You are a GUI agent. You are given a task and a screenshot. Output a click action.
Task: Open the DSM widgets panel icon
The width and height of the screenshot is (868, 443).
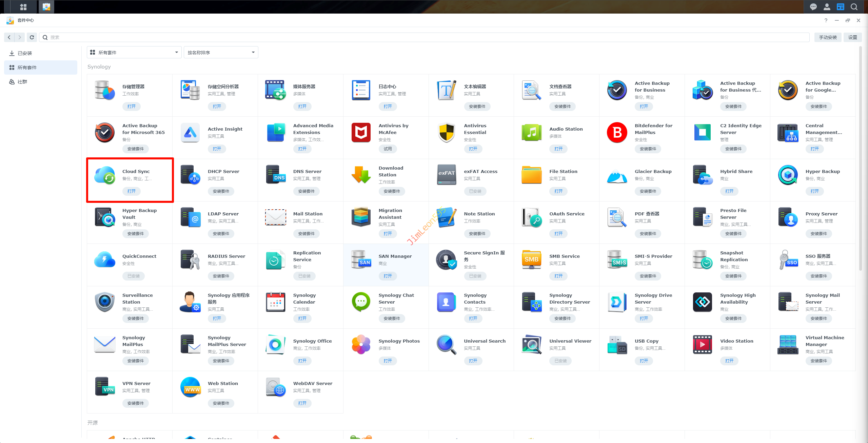[x=841, y=7]
